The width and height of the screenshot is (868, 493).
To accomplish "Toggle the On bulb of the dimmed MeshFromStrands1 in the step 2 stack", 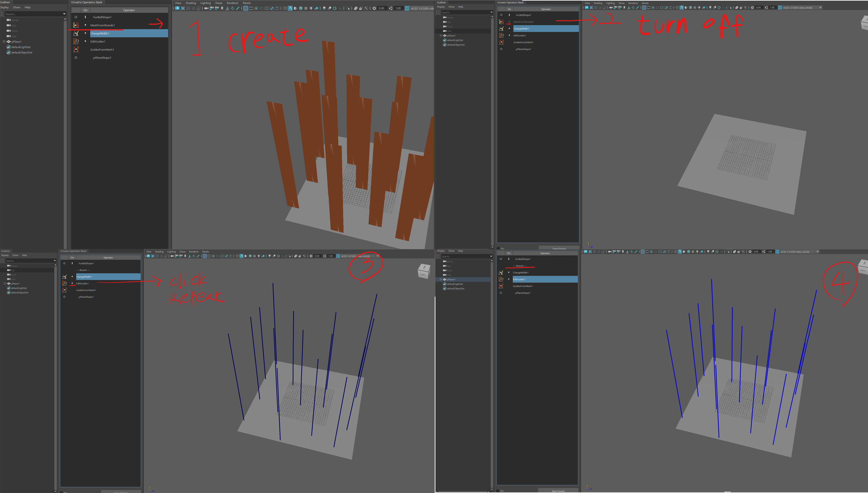I will tap(509, 22).
